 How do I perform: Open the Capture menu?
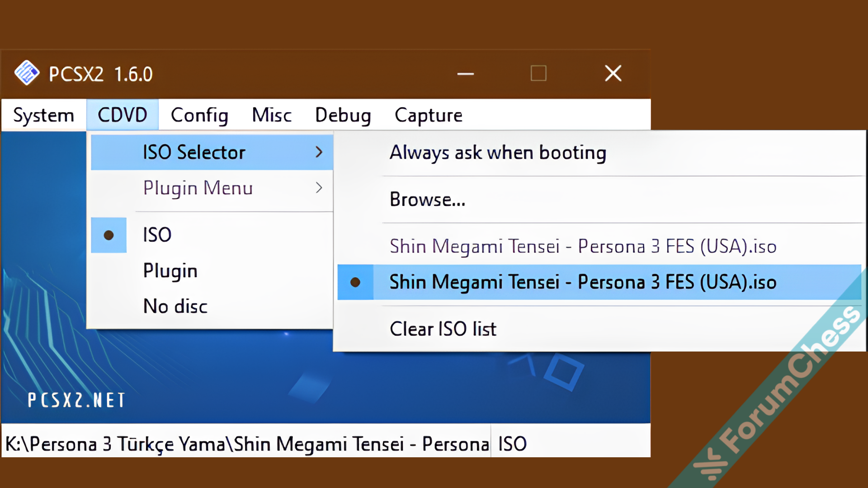(x=429, y=115)
